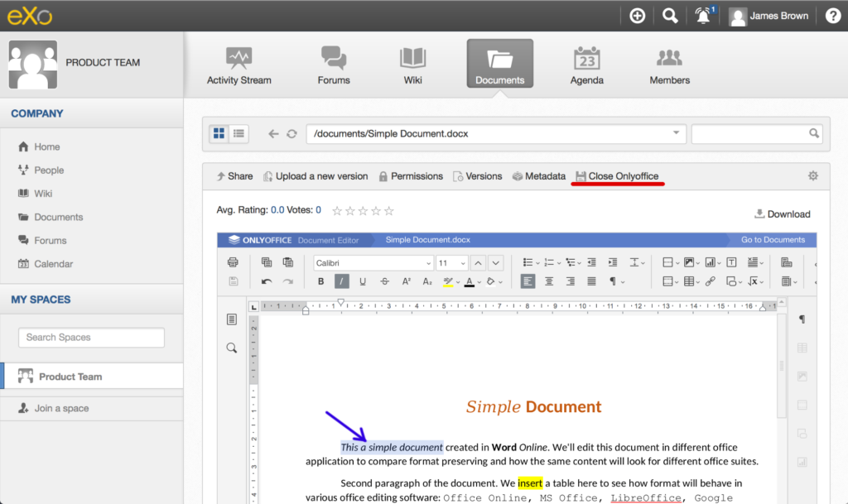Redo the last undone edit
Viewport: 848px width, 504px height.
click(287, 281)
